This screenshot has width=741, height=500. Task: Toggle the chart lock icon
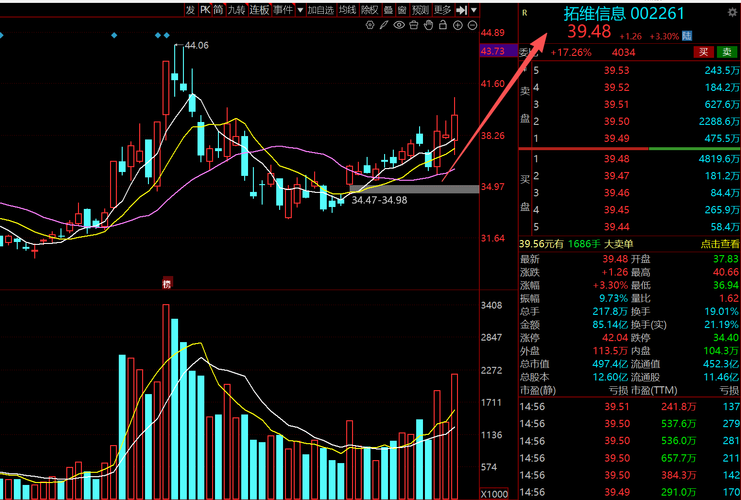pyautogui.click(x=443, y=25)
